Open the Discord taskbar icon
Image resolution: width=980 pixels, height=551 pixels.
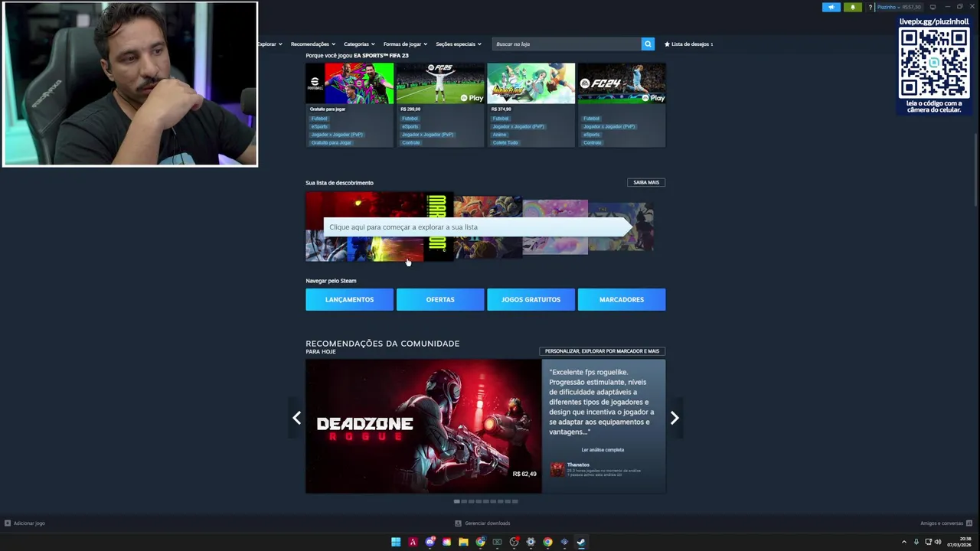[x=430, y=542]
